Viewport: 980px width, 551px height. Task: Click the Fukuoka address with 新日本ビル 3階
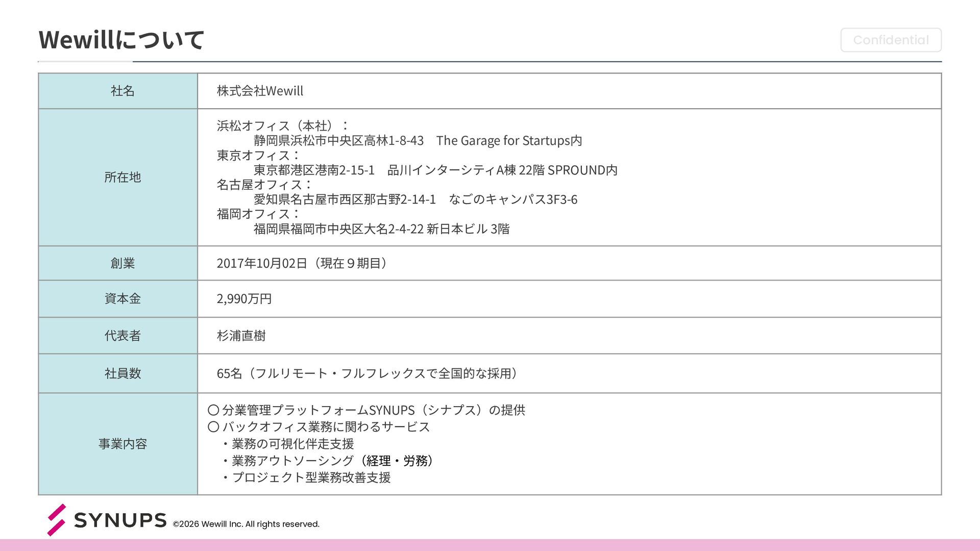click(x=381, y=229)
